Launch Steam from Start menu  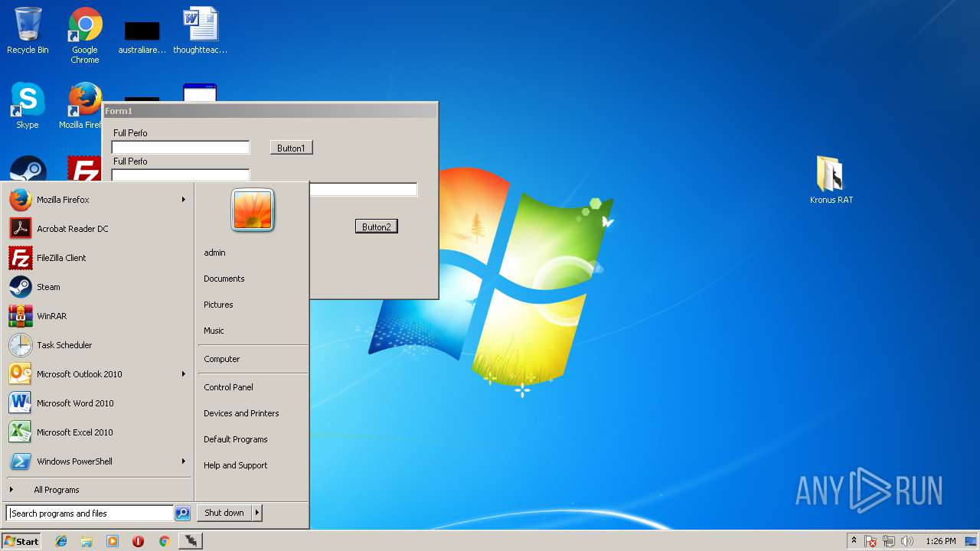(97, 287)
